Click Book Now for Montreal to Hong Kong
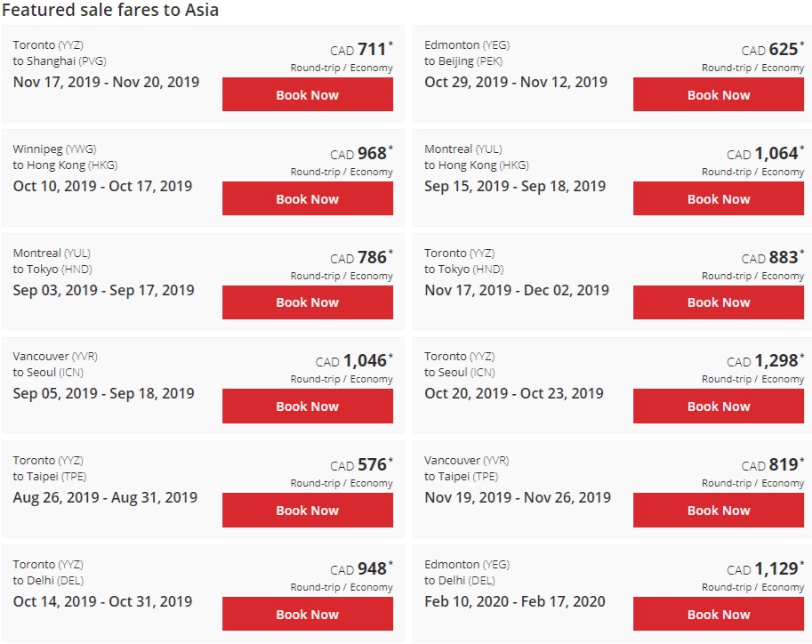 [719, 198]
